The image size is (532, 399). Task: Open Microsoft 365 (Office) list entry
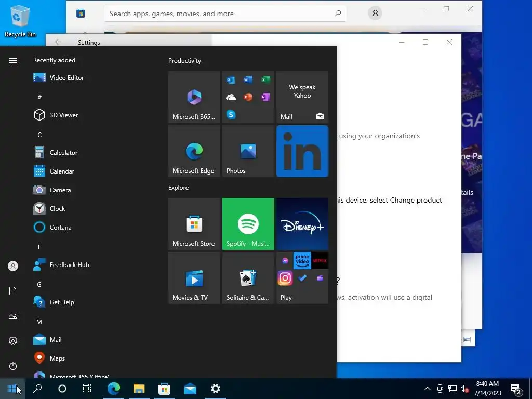click(x=71, y=375)
